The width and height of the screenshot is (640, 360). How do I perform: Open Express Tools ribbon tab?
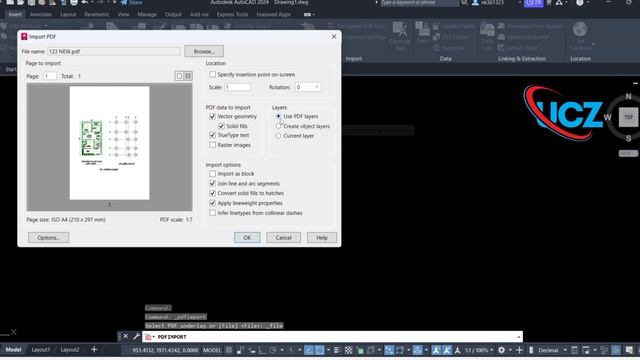[x=232, y=14]
